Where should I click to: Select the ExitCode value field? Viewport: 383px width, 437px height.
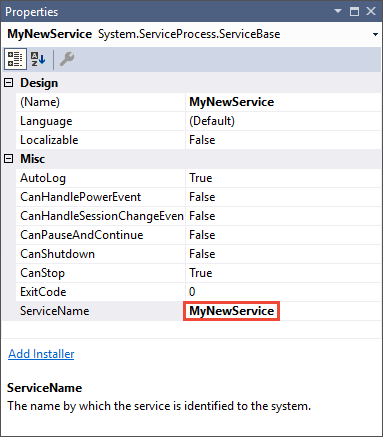click(283, 292)
